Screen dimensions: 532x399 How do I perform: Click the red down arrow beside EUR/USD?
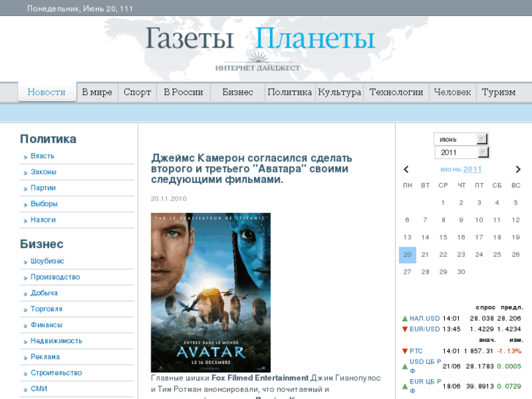pos(405,329)
